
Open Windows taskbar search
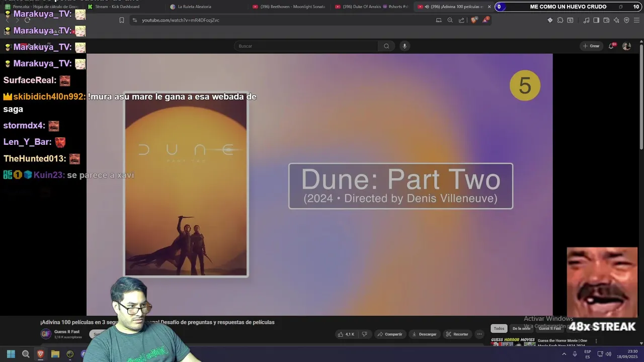26,354
